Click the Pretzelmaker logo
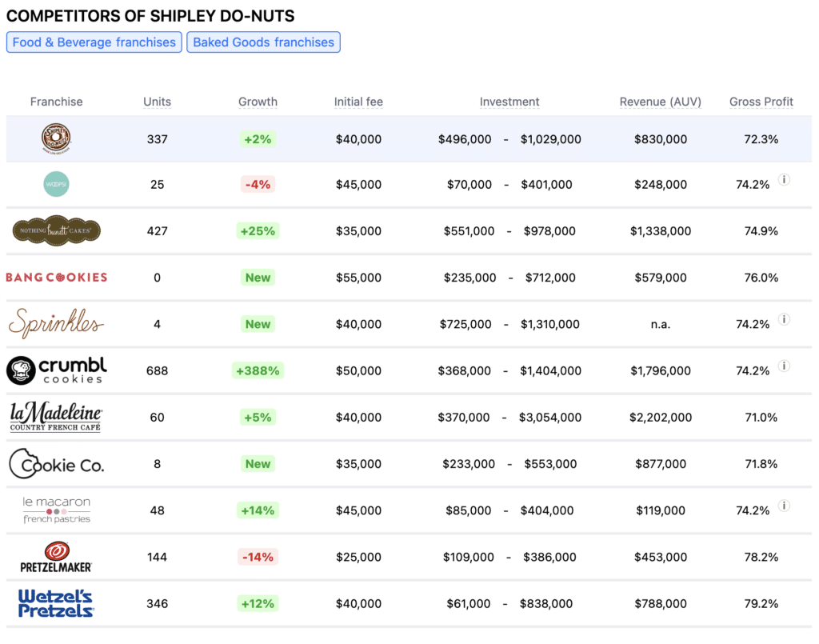 pyautogui.click(x=57, y=557)
